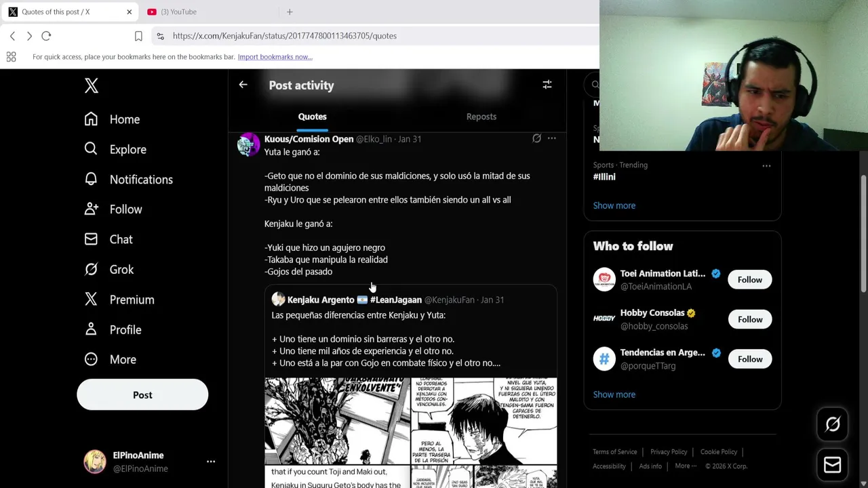The height and width of the screenshot is (488, 868).
Task: Click ElPinoAnime profile avatar
Action: click(95, 462)
